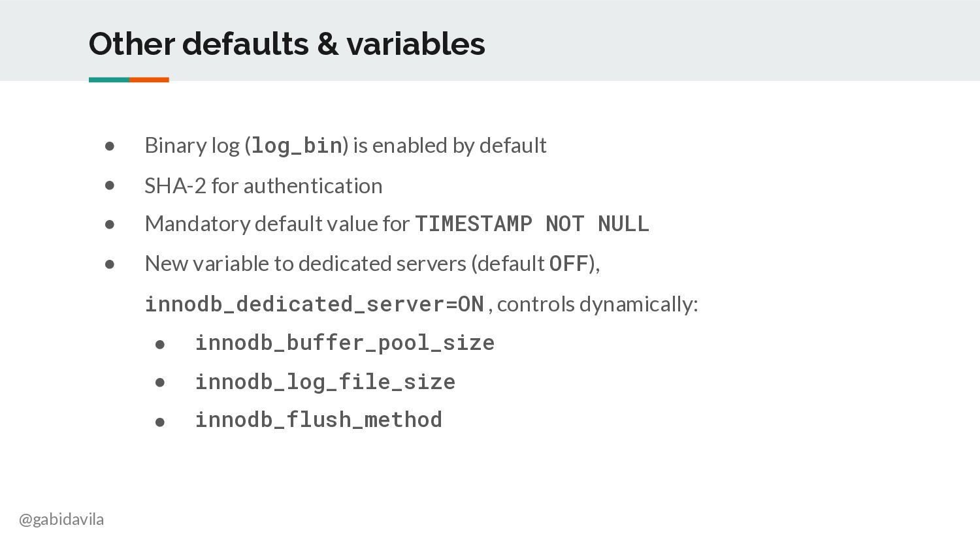
Task: Click innodb_buffer_pool_size sub-bullet text
Action: point(345,343)
